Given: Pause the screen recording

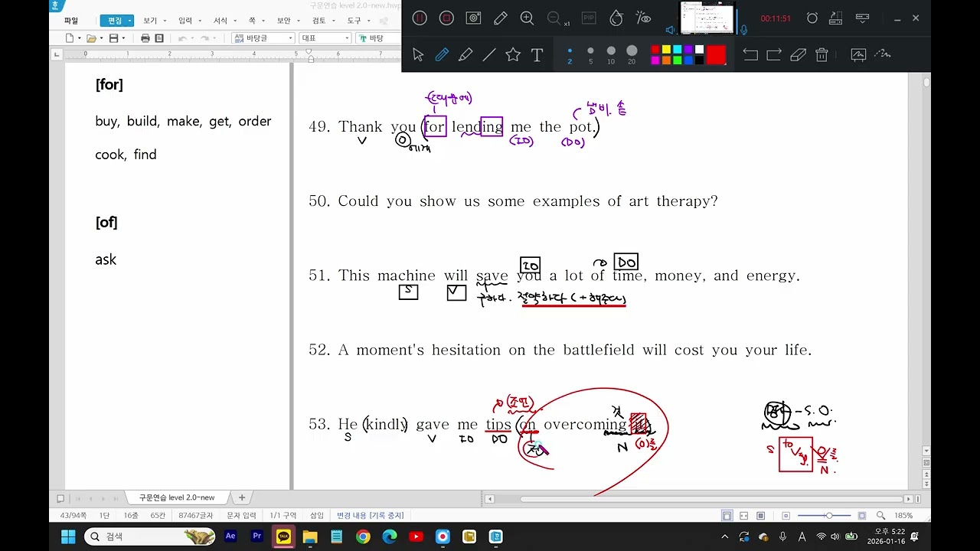Looking at the screenshot, I should tap(420, 18).
